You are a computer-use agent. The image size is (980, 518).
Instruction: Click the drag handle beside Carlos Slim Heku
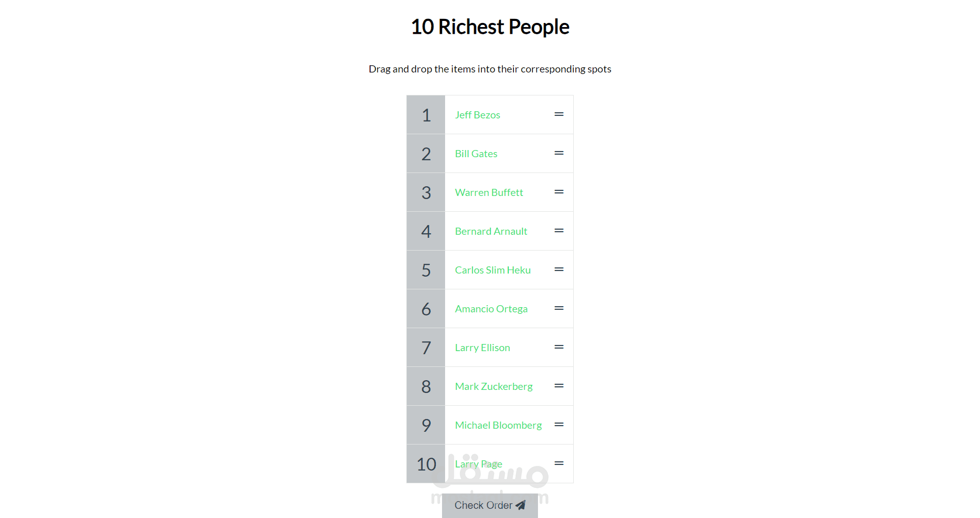click(559, 269)
